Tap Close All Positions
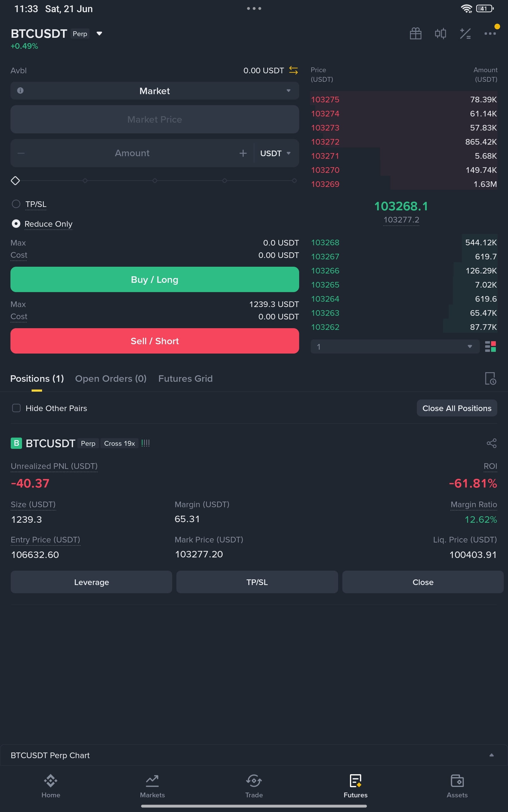 pos(457,408)
